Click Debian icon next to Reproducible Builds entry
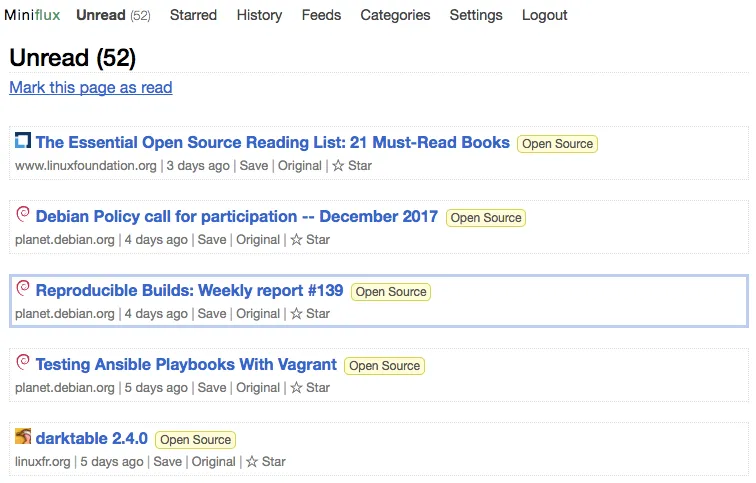 coord(23,289)
